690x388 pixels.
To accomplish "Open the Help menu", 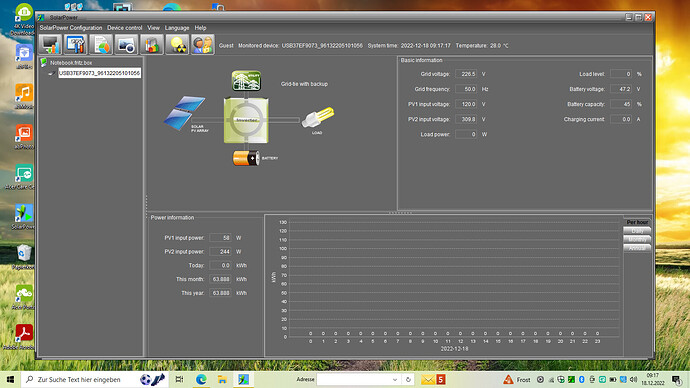I will [201, 28].
